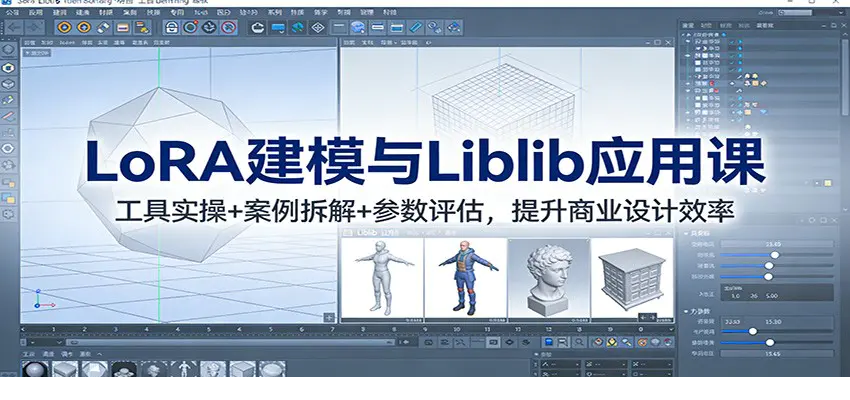Click the blue globe with cursor icon

[358, 27]
